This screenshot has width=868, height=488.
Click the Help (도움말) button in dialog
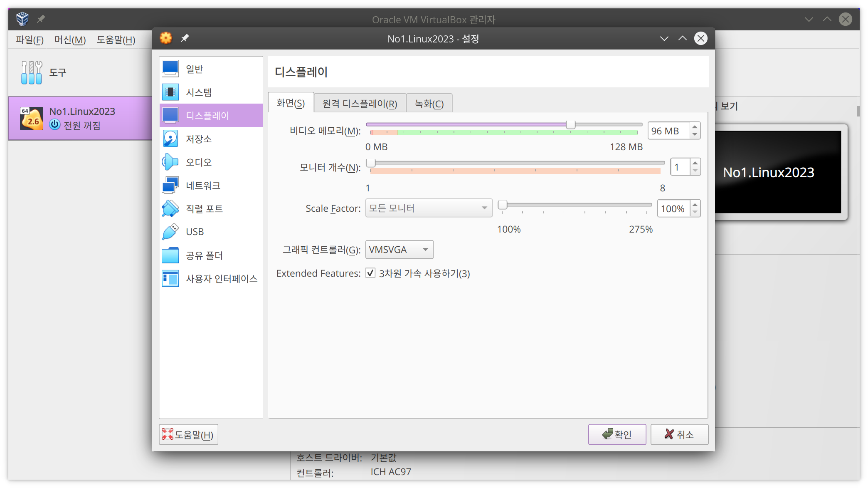point(188,434)
